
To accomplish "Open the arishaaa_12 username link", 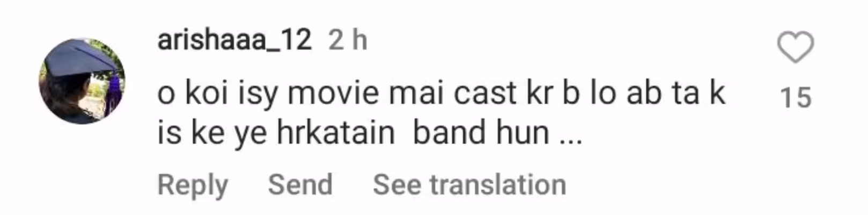I will [x=234, y=40].
